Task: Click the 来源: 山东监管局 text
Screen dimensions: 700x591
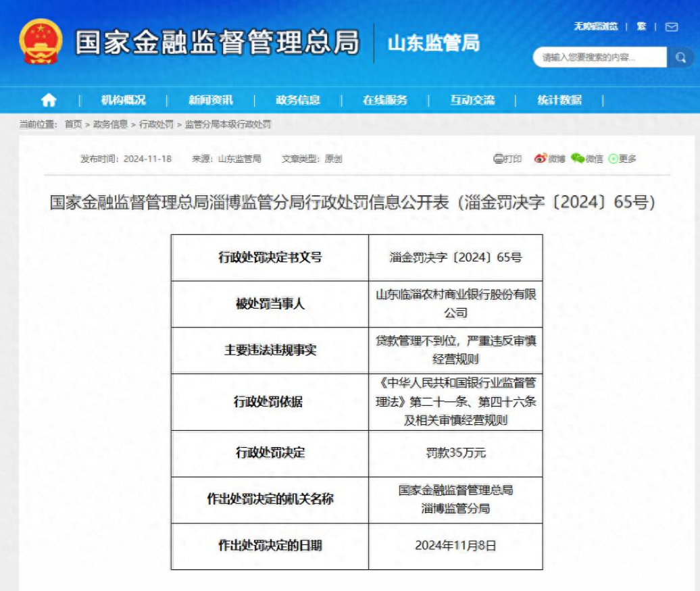Action: 226,159
